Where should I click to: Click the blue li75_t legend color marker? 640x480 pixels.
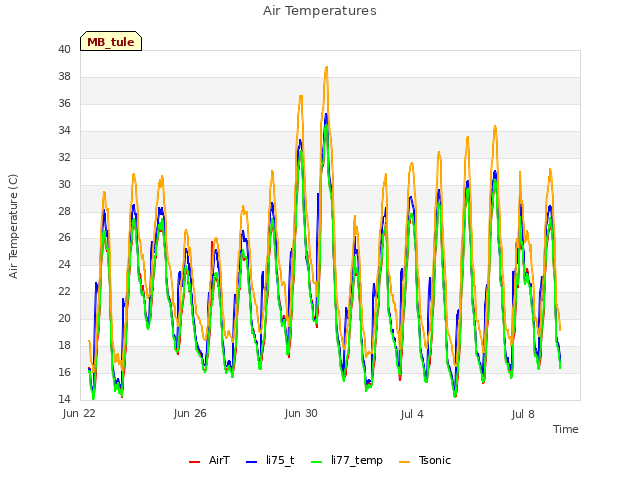[x=251, y=462]
